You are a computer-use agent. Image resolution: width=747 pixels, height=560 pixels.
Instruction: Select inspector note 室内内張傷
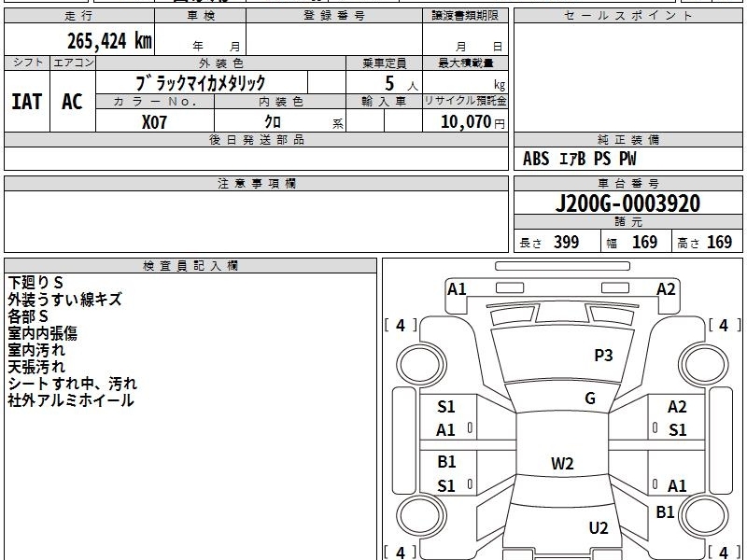pos(42,333)
